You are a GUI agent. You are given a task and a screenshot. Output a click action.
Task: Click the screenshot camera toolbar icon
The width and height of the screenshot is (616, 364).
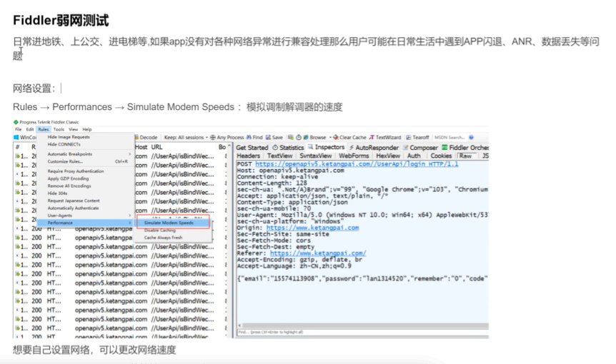pos(291,137)
